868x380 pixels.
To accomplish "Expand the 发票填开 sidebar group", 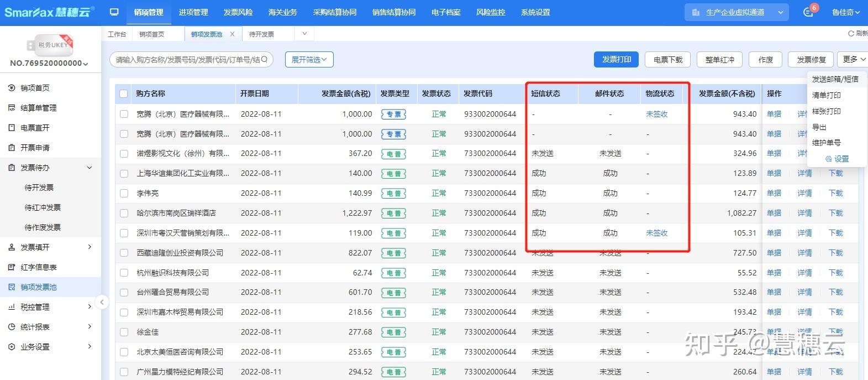I will coord(90,247).
